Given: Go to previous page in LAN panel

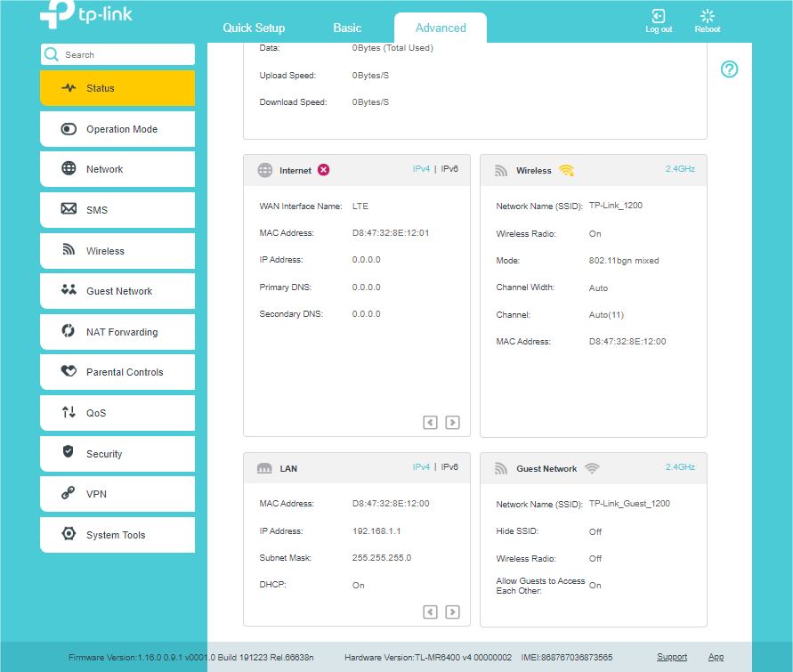Looking at the screenshot, I should [x=431, y=612].
